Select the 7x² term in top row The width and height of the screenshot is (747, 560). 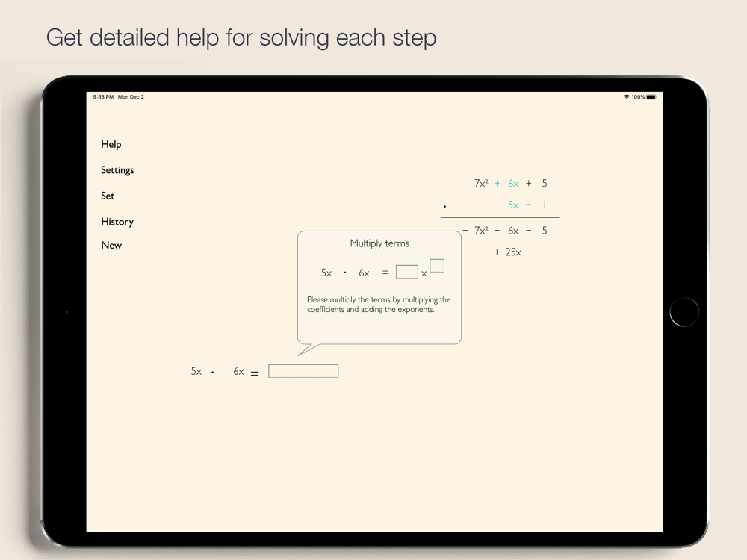[x=481, y=183]
